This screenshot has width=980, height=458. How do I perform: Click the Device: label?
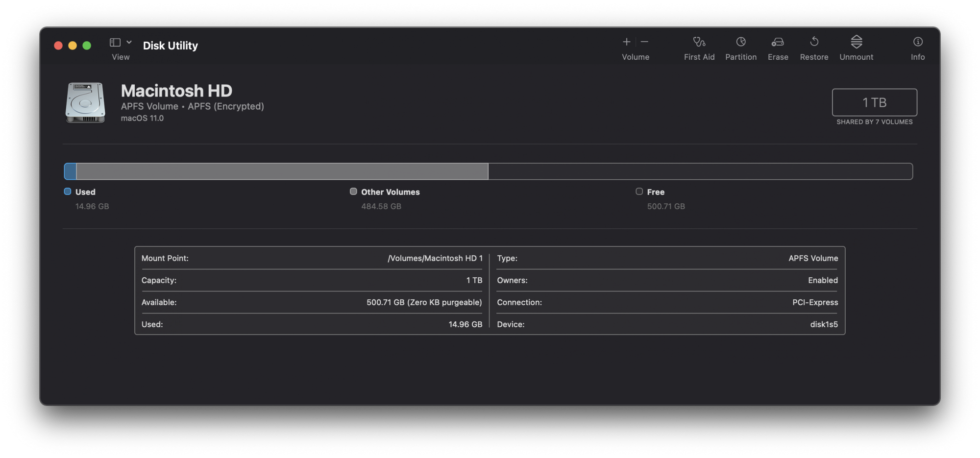[x=511, y=324]
